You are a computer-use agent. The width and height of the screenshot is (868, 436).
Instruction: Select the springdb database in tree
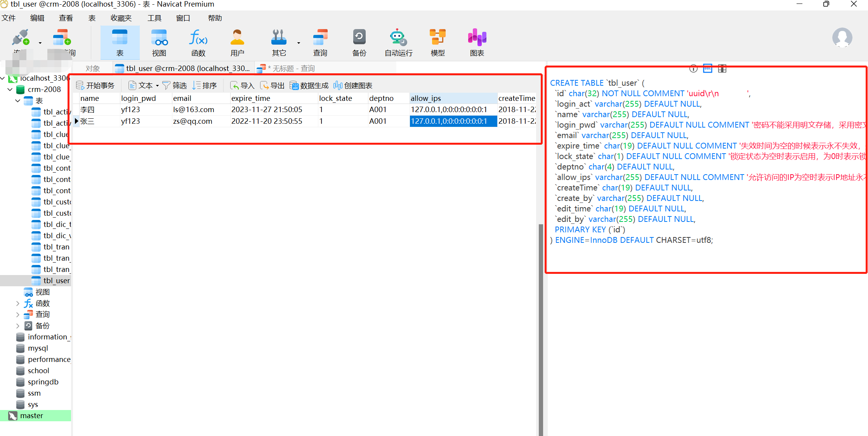point(43,382)
